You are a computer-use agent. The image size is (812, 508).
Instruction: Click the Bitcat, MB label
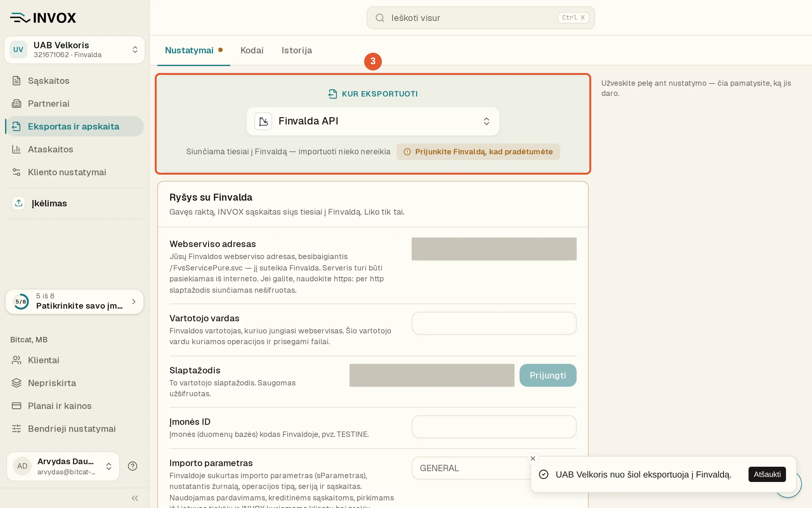point(29,340)
